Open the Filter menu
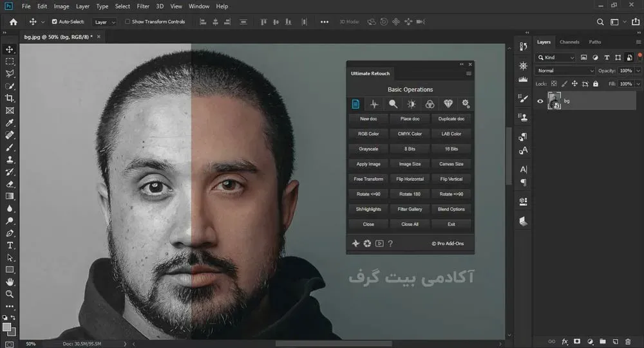Viewport: 644px width, 348px height. pos(143,6)
